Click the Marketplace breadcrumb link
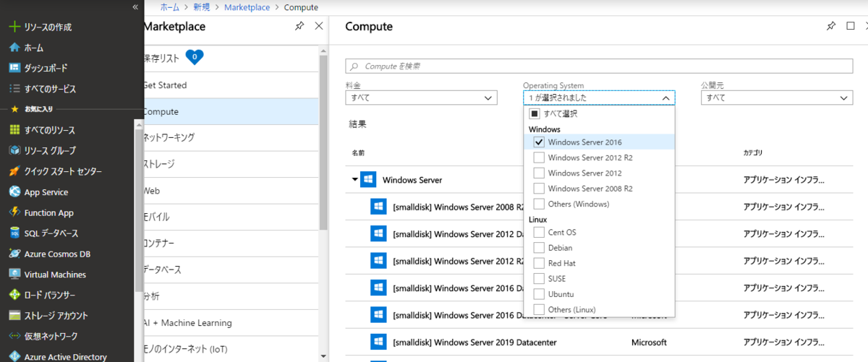 tap(246, 7)
